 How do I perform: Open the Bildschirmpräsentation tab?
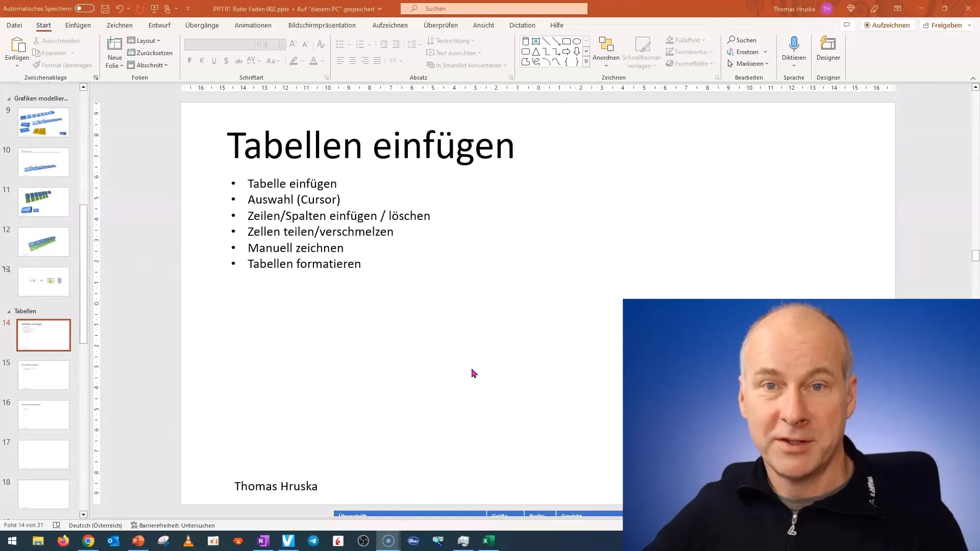click(322, 25)
